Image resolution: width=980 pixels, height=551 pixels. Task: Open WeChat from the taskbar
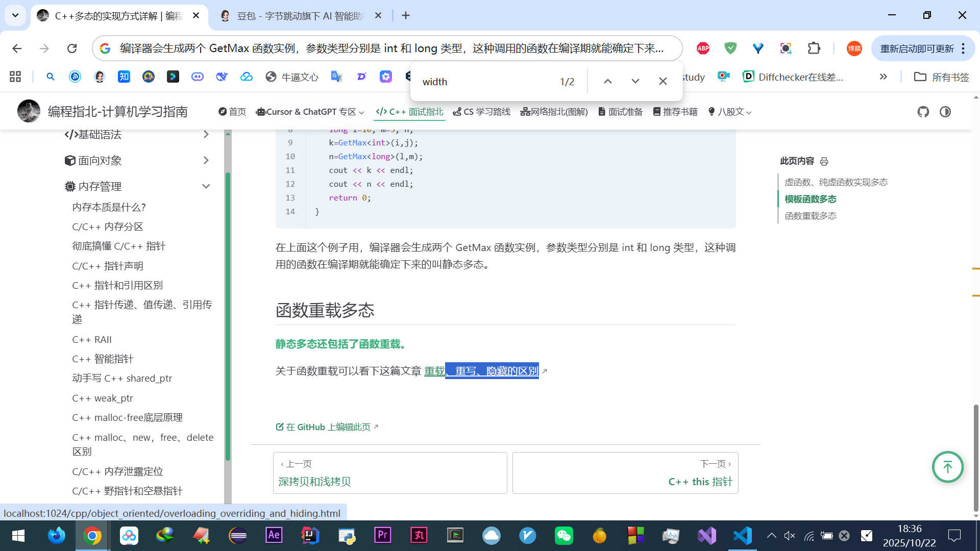[x=563, y=536]
